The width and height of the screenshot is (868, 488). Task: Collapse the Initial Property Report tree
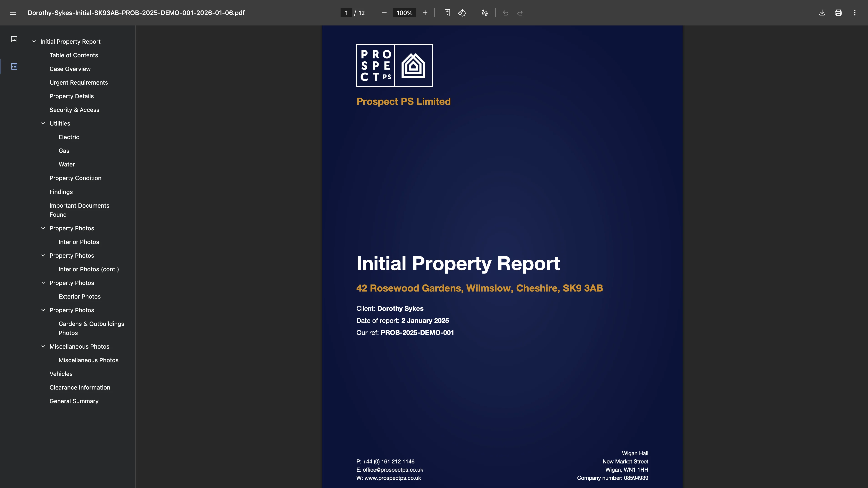(34, 41)
